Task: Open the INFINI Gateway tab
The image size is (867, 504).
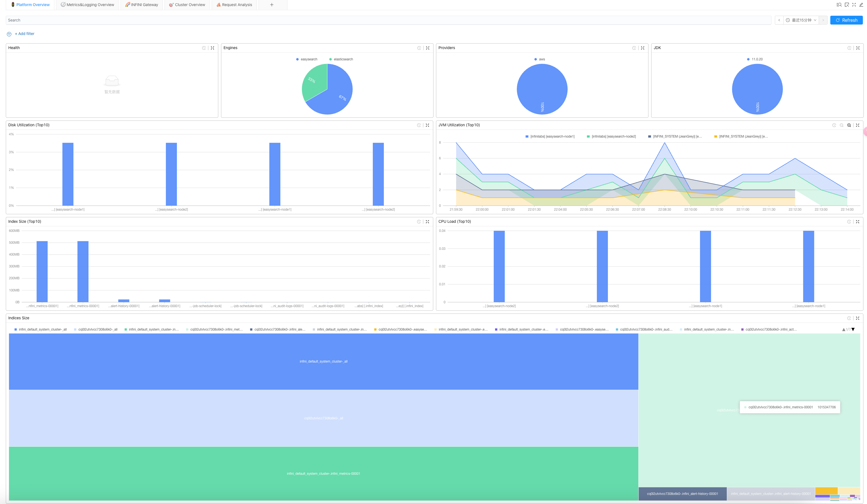Action: [142, 5]
